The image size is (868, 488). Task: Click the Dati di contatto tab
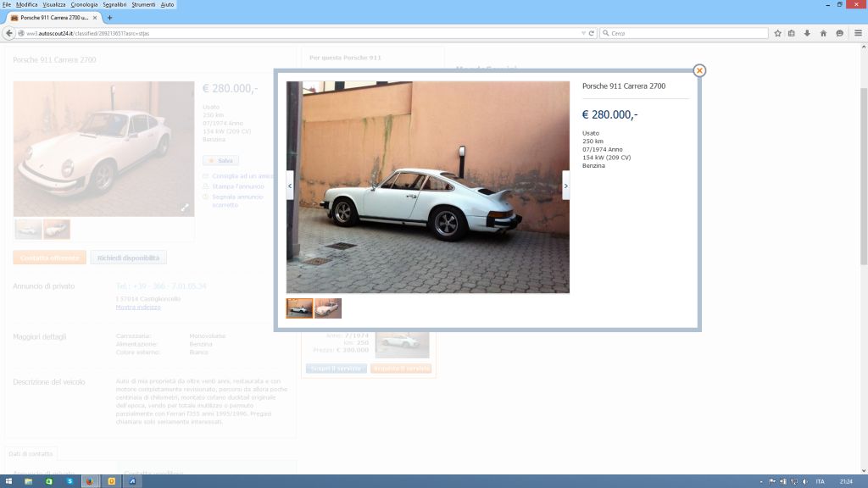(x=31, y=454)
